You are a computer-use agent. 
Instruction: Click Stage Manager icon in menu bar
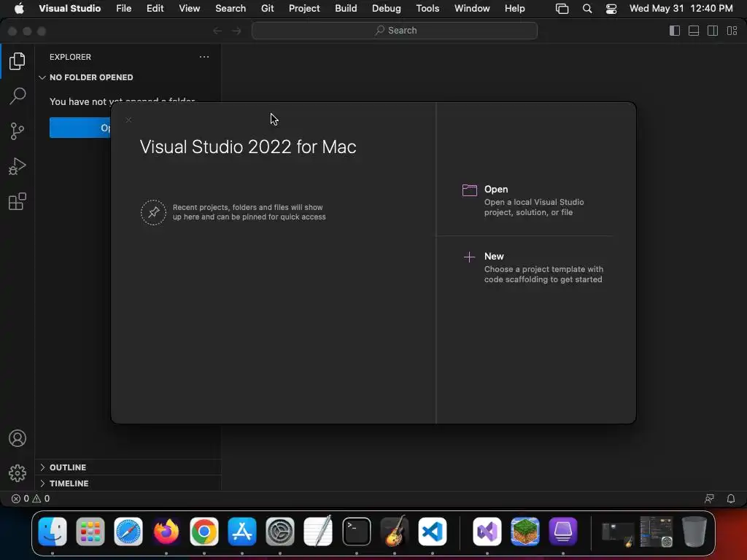tap(562, 9)
